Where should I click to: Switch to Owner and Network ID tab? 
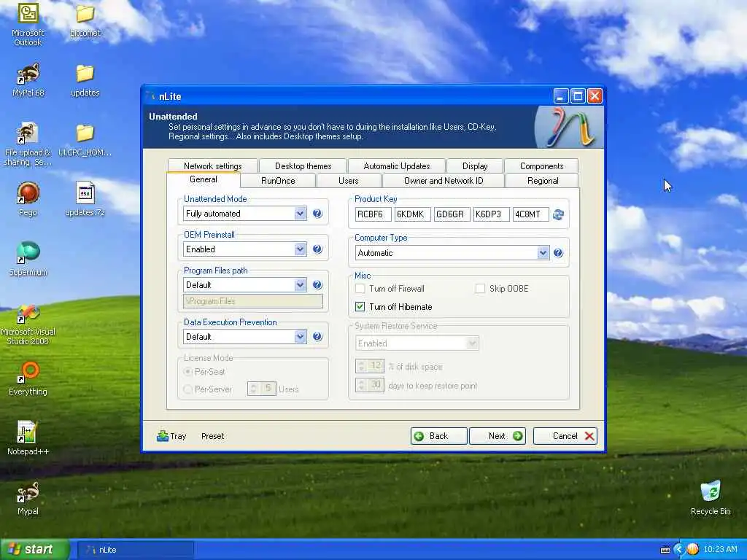[x=443, y=181]
